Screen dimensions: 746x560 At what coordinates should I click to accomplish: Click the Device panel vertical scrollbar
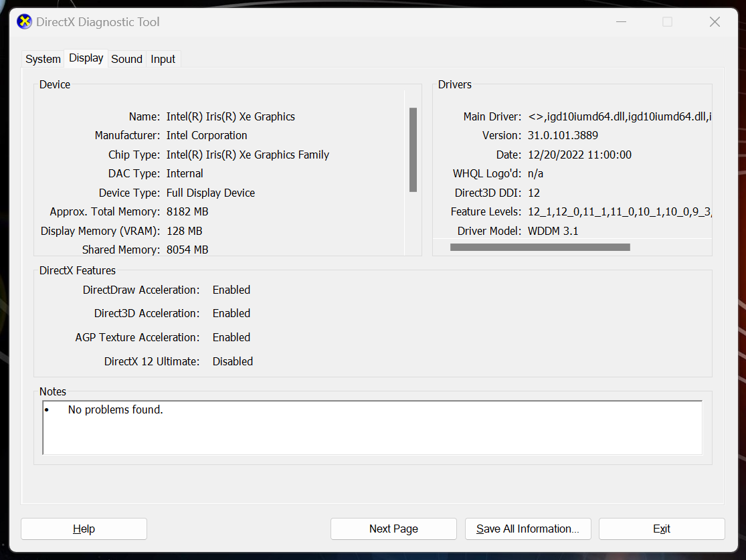pos(413,150)
